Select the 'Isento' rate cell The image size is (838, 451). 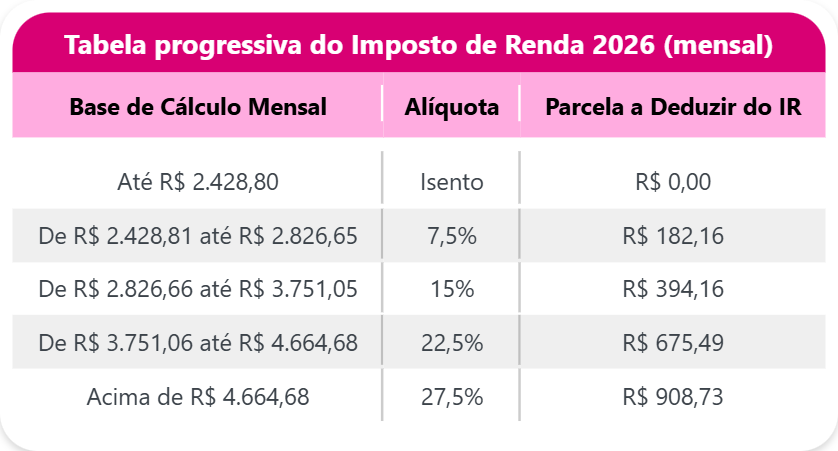click(451, 182)
